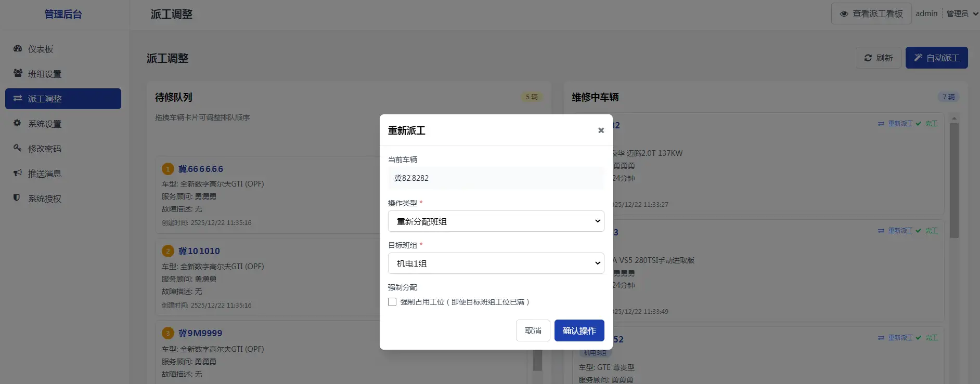Click the 确认操作 button
The height and width of the screenshot is (384, 980).
click(x=579, y=330)
